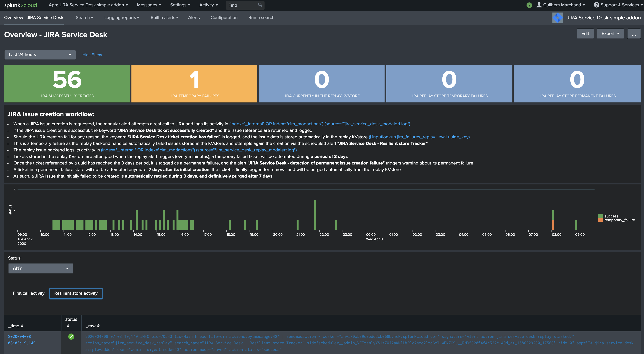This screenshot has width=644, height=354.
Task: Open the Activity menu
Action: coord(209,5)
